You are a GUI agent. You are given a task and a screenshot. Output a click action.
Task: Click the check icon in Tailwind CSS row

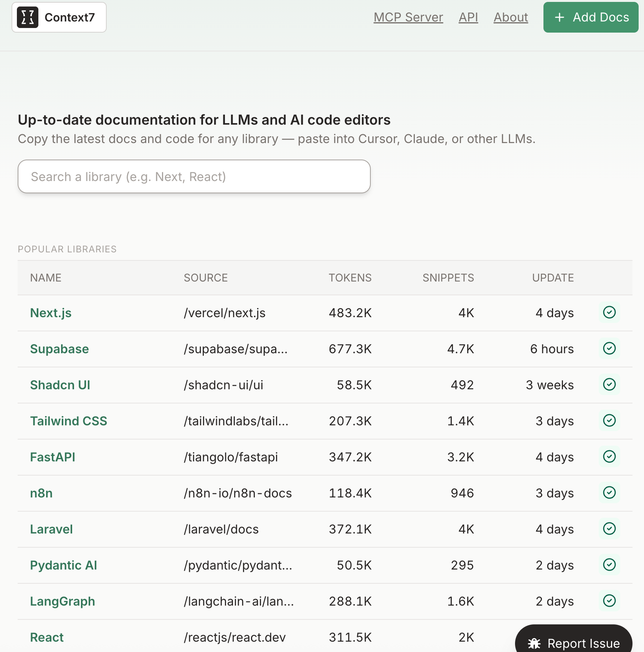(609, 420)
